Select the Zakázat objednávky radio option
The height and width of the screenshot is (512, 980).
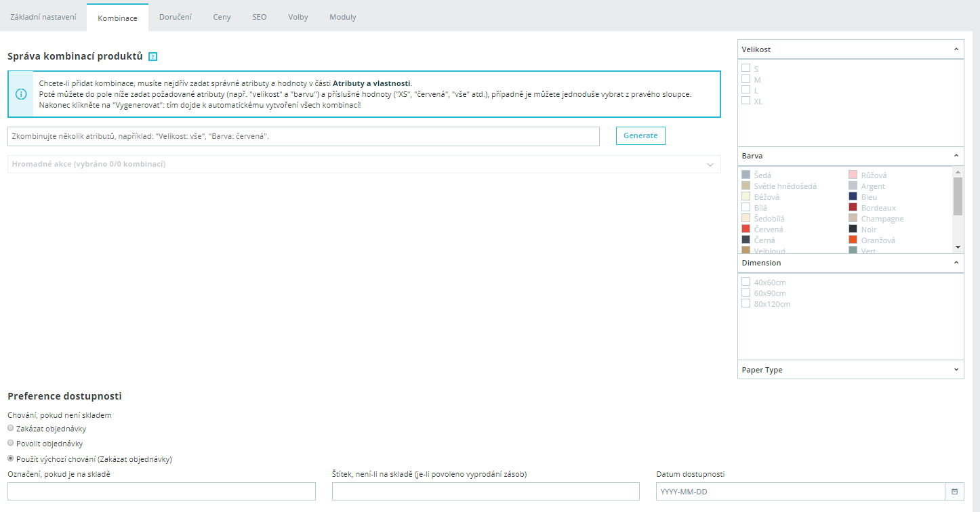pyautogui.click(x=10, y=428)
